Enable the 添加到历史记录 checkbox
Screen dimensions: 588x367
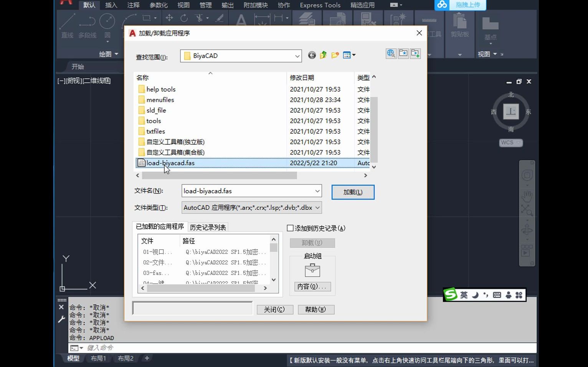pyautogui.click(x=291, y=228)
